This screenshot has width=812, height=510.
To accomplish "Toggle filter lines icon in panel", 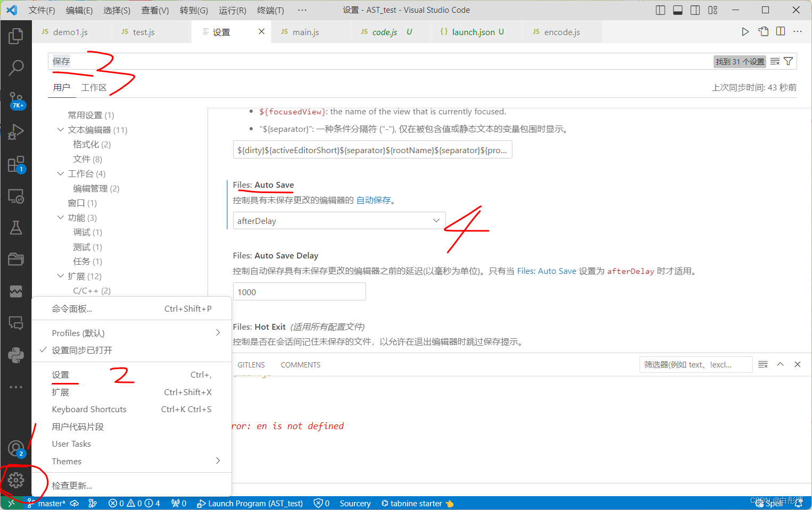I will [763, 364].
